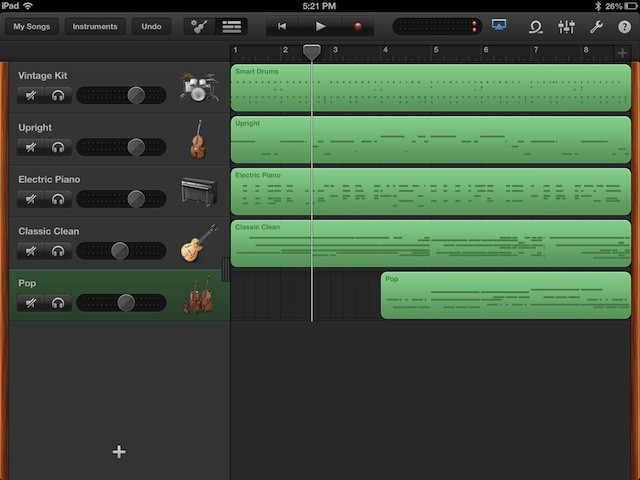Tap bar 6 on the ruler
The width and height of the screenshot is (640, 480).
[486, 50]
